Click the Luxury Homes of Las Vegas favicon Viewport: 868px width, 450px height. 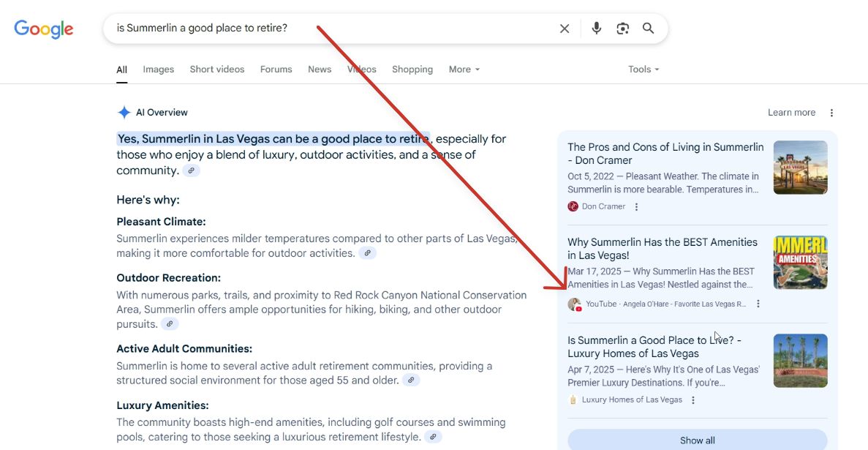(x=573, y=400)
